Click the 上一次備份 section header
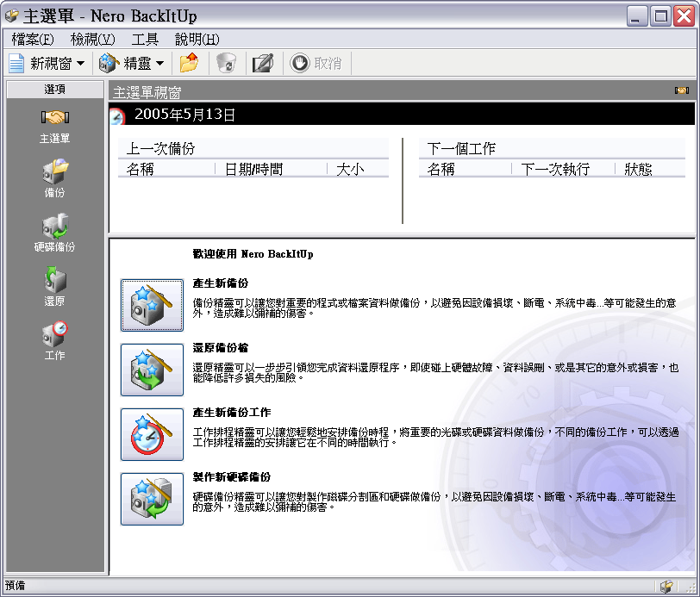The image size is (700, 597). tap(253, 148)
